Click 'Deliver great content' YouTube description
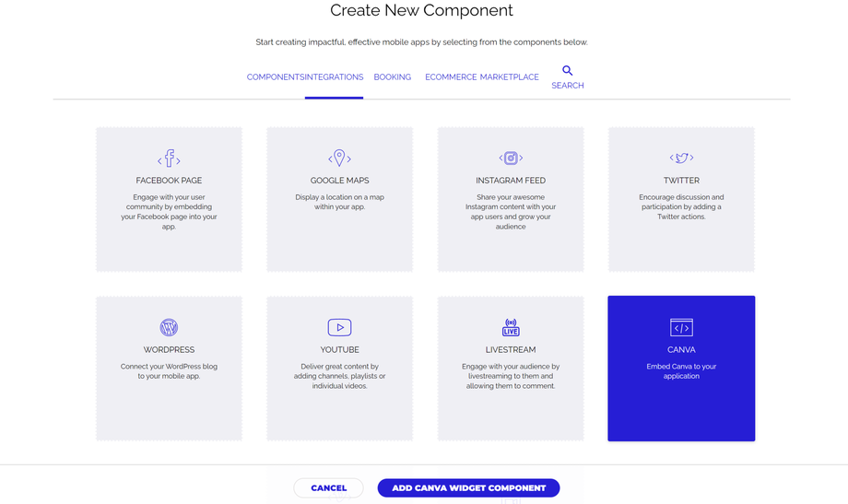The height and width of the screenshot is (504, 848). coord(339,376)
